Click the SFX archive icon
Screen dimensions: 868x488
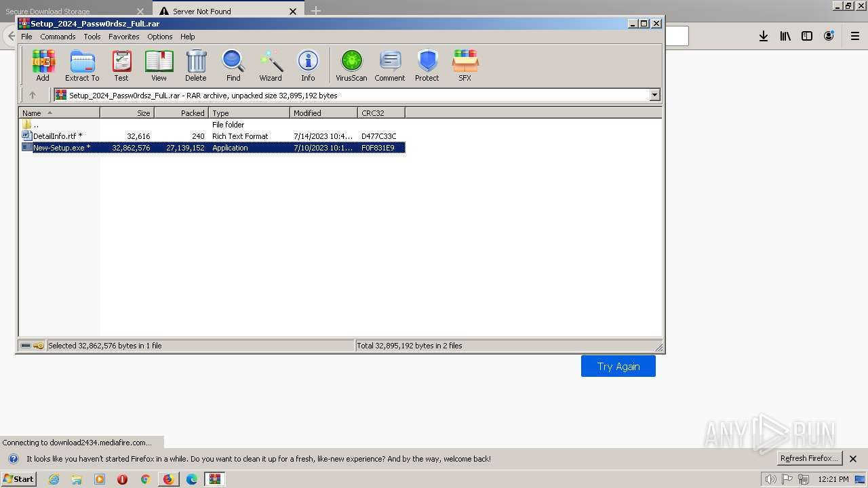(x=465, y=65)
